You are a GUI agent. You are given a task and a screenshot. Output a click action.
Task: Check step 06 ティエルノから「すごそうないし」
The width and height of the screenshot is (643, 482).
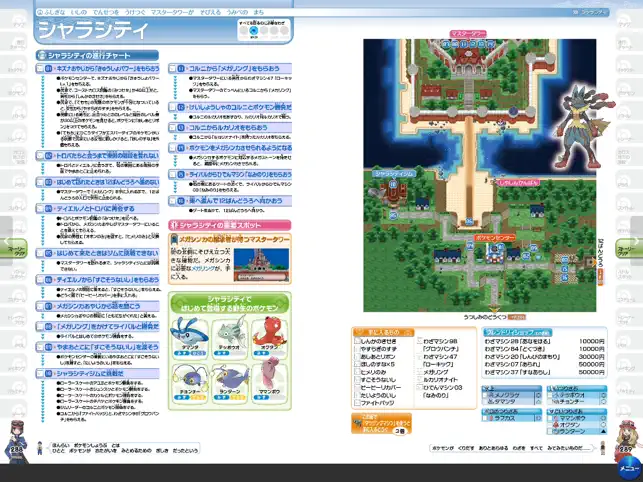(x=40, y=280)
